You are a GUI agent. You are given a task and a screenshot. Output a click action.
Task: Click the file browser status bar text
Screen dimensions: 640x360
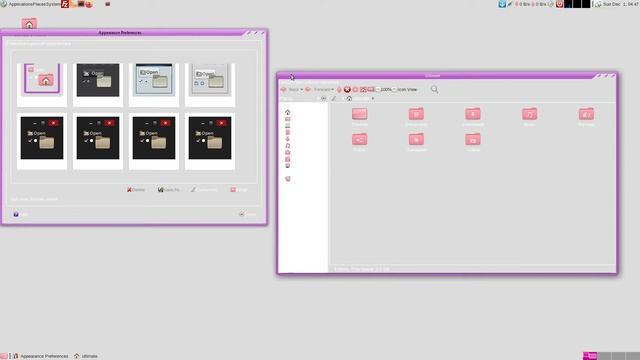point(362,269)
